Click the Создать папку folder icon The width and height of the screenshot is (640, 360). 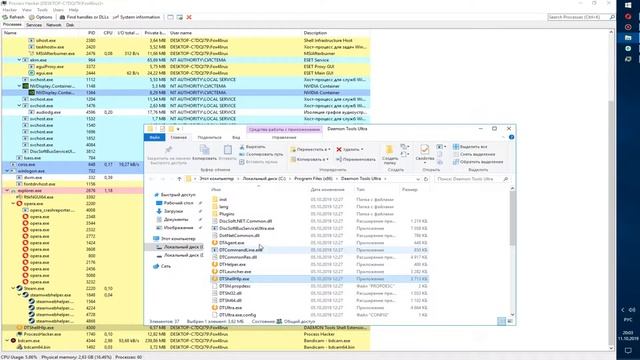point(389,149)
